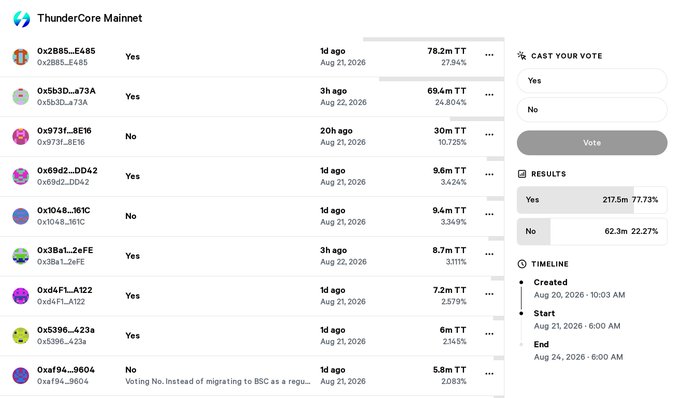Viewport: 680px width, 398px height.
Task: Select the Yes voting option
Action: [592, 81]
